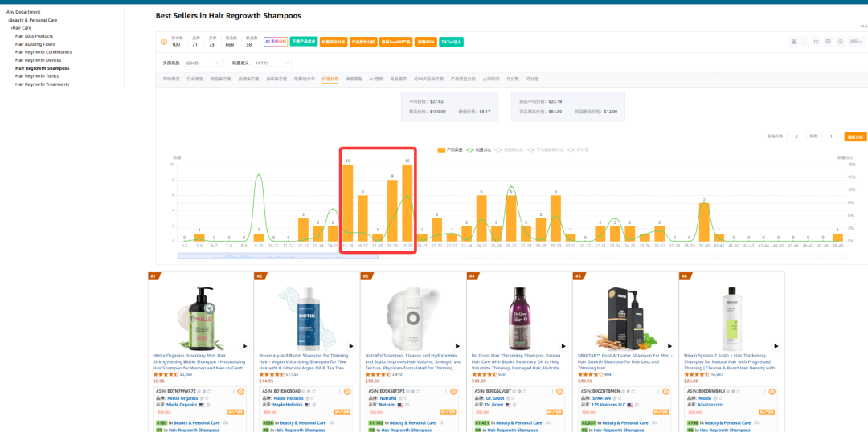The height and width of the screenshot is (432, 868).
Task: Open Mielle Organics Rosemary Mint shampoo product thumbnail
Action: click(200, 318)
